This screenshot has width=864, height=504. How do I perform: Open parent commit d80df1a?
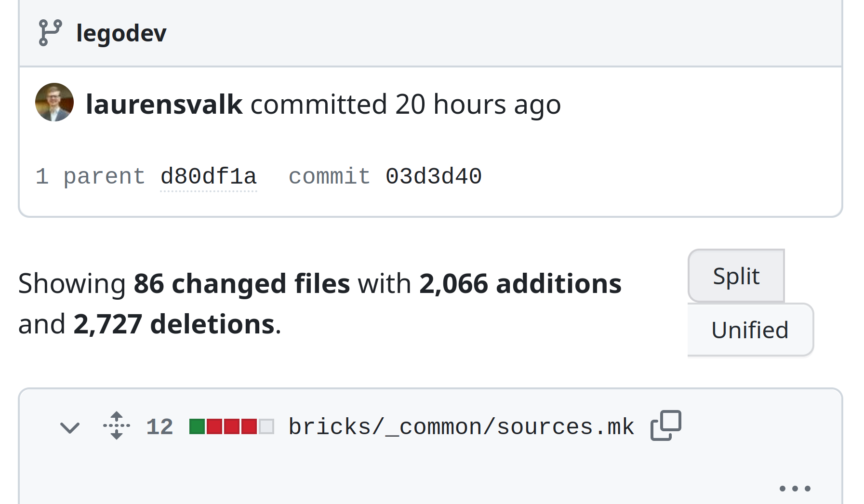click(208, 176)
